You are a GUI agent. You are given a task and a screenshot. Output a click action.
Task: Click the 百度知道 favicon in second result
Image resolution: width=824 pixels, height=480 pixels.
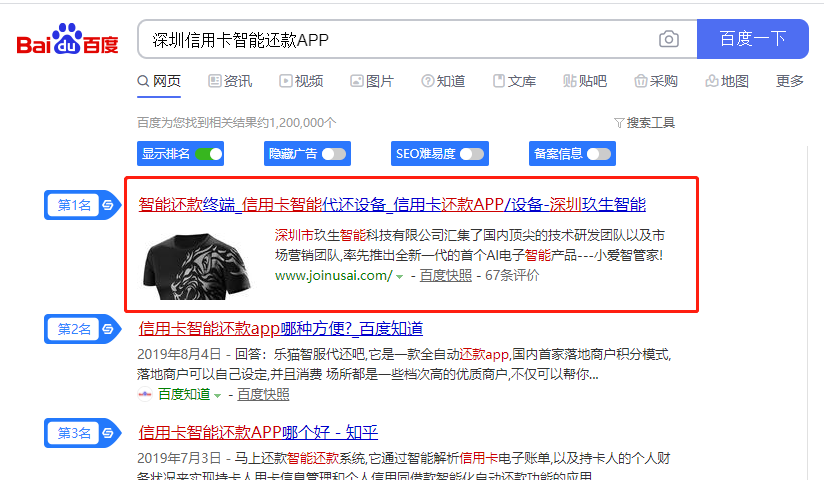[145, 394]
